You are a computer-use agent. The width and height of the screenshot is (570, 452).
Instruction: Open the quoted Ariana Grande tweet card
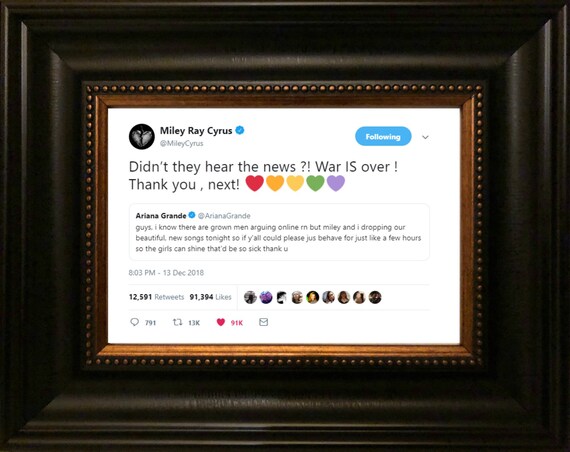pos(279,232)
